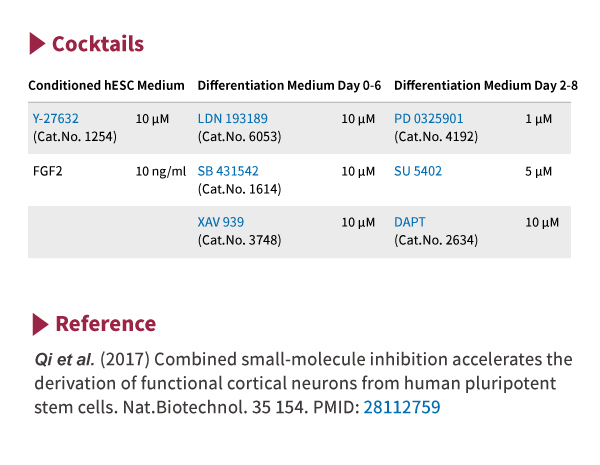Click the FGF2 table cell
600x465 pixels.
click(x=47, y=171)
